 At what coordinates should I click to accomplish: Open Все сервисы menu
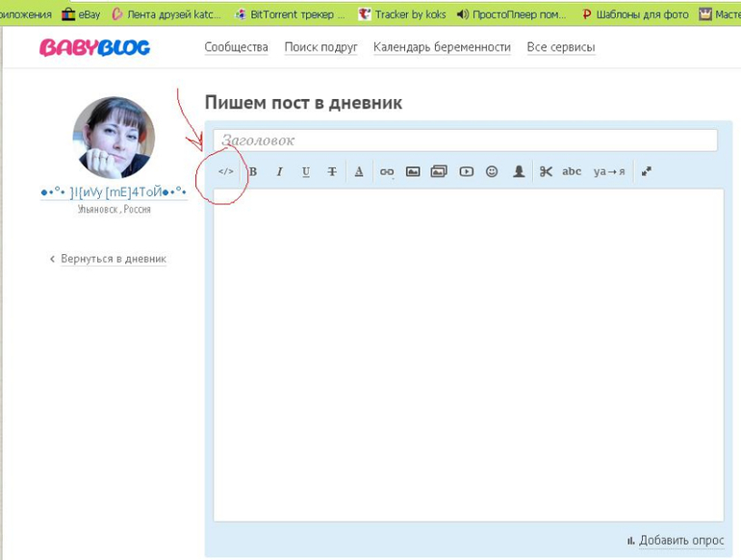pos(561,47)
